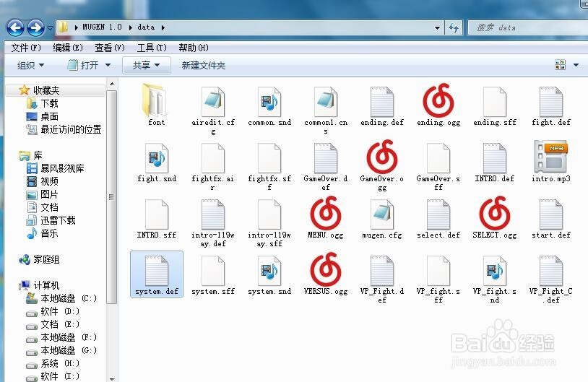The width and height of the screenshot is (588, 382).
Task: Select the intro-119way.def file
Action: coord(213,214)
